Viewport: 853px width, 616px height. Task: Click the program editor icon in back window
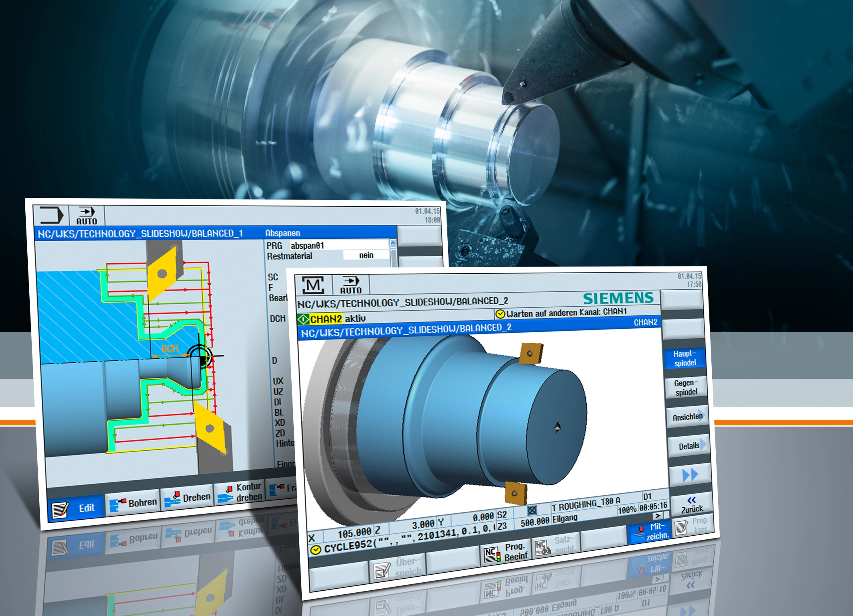coord(51,215)
